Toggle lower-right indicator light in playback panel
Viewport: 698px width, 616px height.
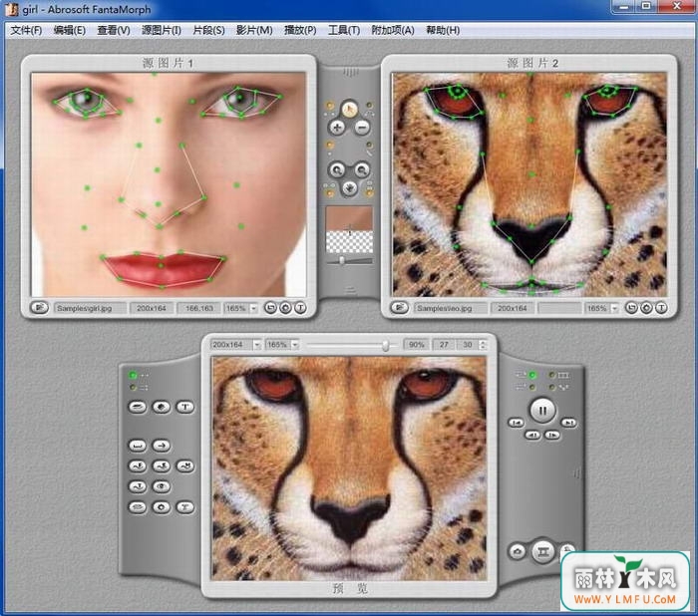point(552,387)
